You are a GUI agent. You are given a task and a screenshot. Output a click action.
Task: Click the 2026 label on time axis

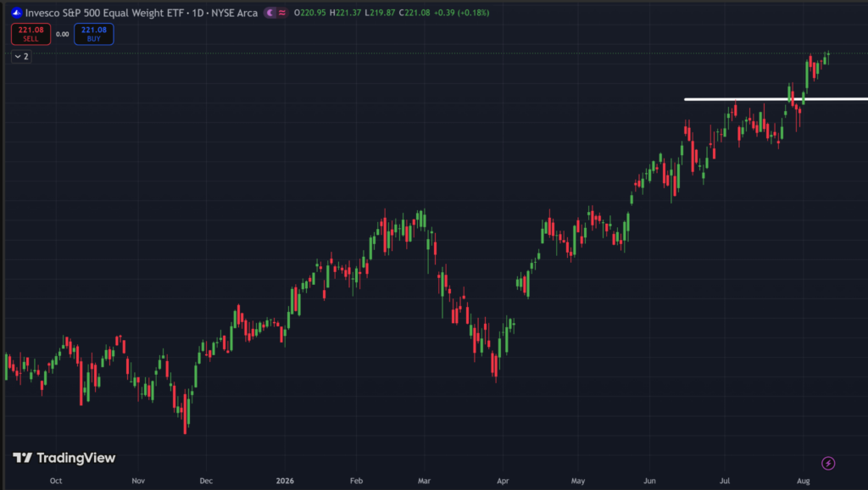coord(285,481)
